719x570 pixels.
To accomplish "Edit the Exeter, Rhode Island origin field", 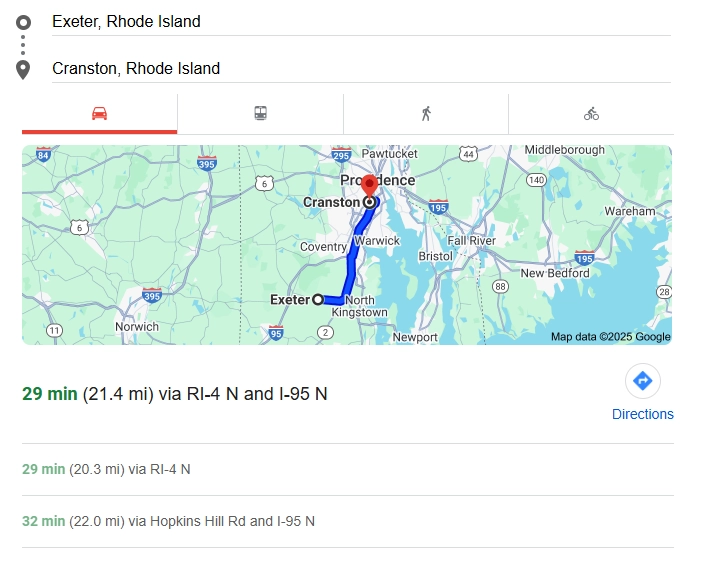I will [x=360, y=21].
